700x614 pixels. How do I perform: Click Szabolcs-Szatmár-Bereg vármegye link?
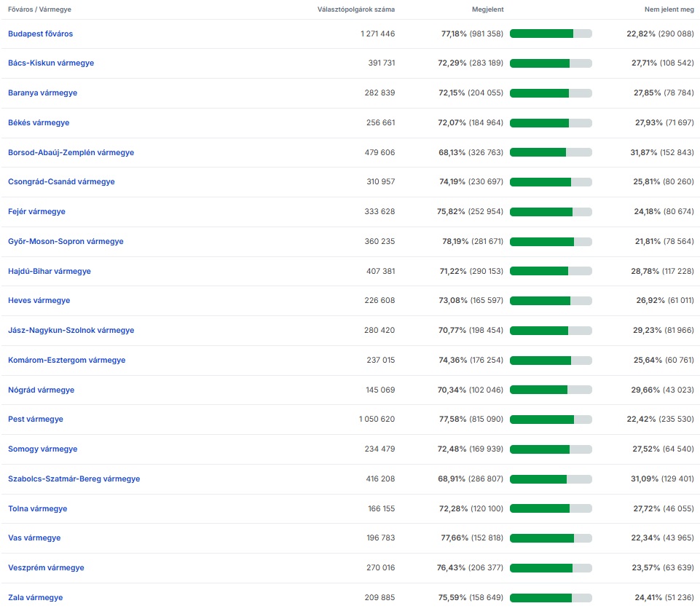click(74, 479)
